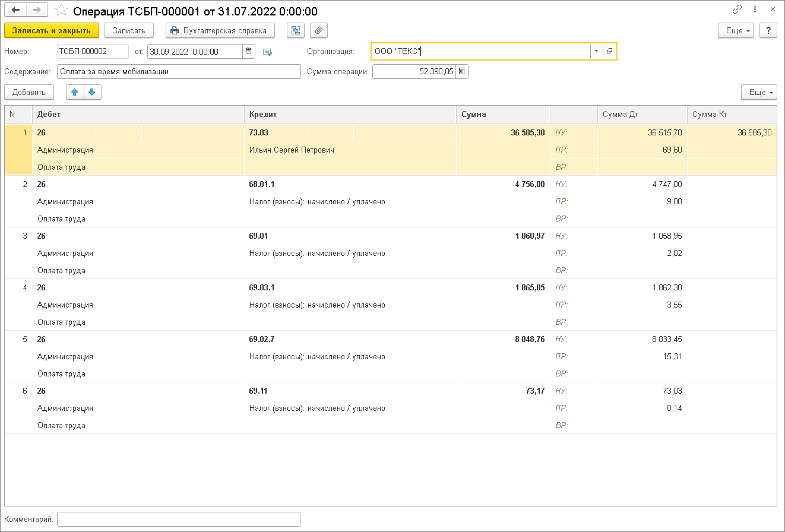Open the table's Еще menu
Viewport: 785px width, 532px height.
tap(758, 92)
